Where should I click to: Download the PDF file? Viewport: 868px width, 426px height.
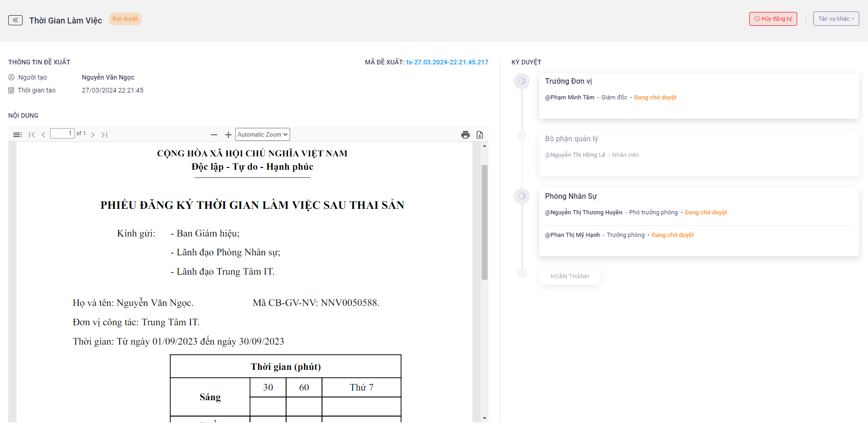(x=480, y=135)
